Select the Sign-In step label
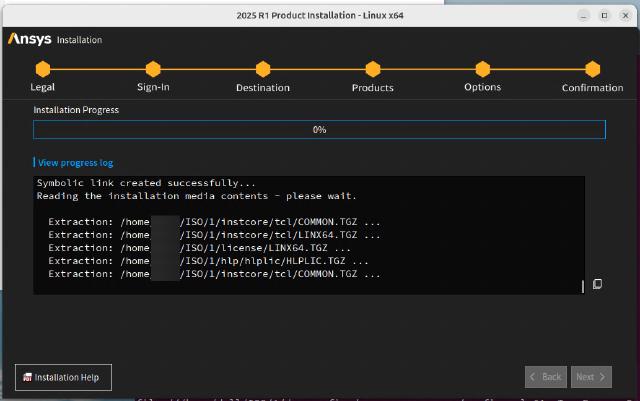 point(153,87)
